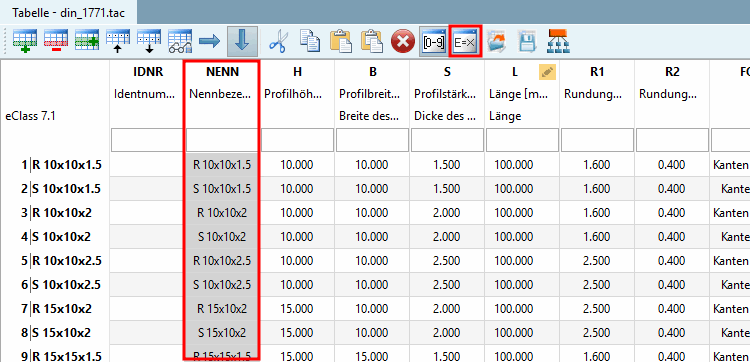Click the B value 15.000 in row 9

click(372, 356)
